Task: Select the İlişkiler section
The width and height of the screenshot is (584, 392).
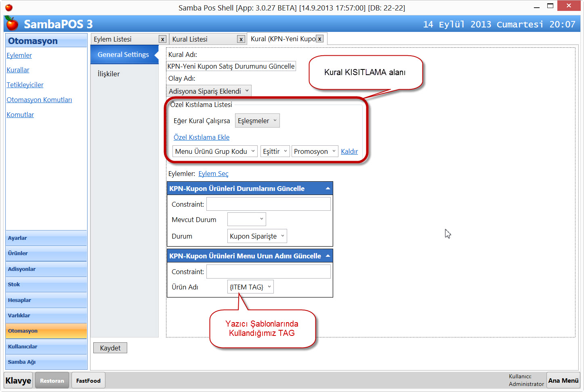Action: pos(109,74)
